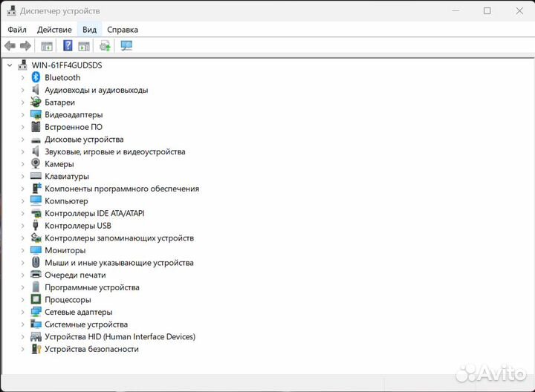Image resolution: width=535 pixels, height=392 pixels.
Task: Click the Контроллеры USB plug icon
Action: 36,225
